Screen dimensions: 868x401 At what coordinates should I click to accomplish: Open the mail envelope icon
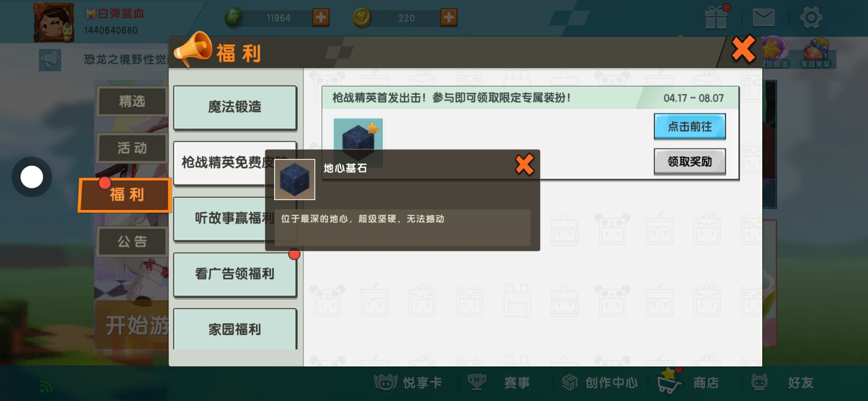tap(763, 17)
